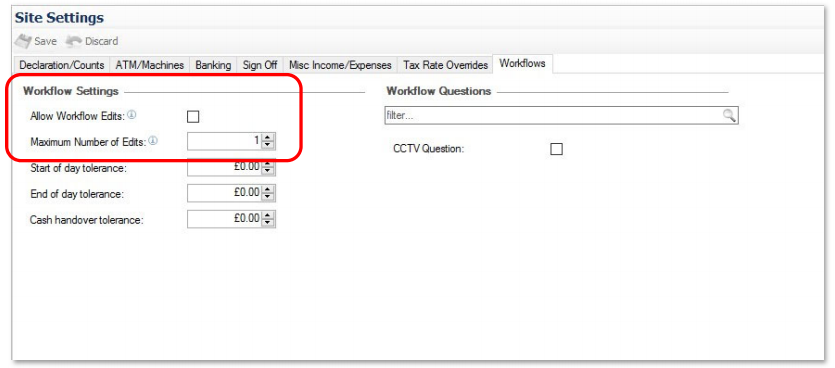Image resolution: width=835 pixels, height=368 pixels.
Task: Click the Discard toolbar button
Action: tap(92, 41)
